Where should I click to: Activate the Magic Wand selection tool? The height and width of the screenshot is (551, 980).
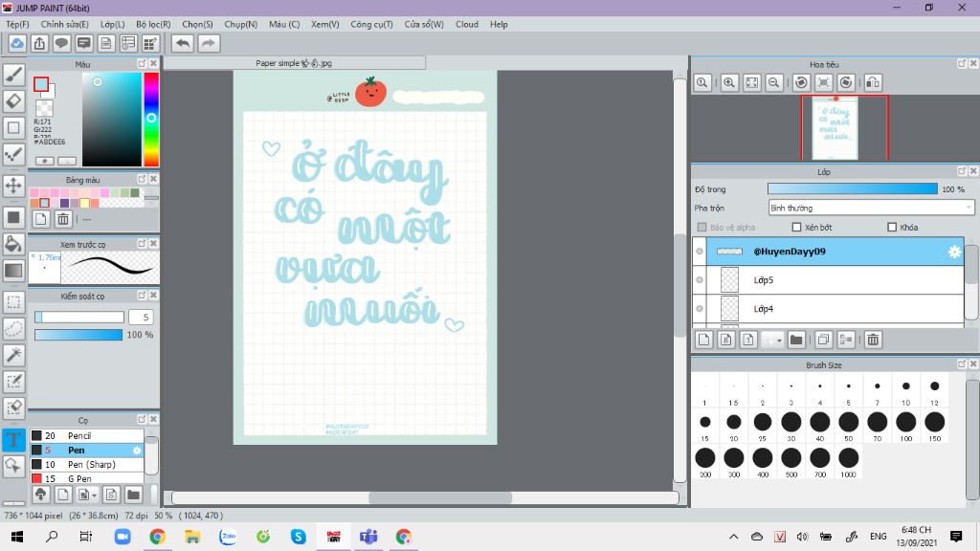(x=13, y=355)
